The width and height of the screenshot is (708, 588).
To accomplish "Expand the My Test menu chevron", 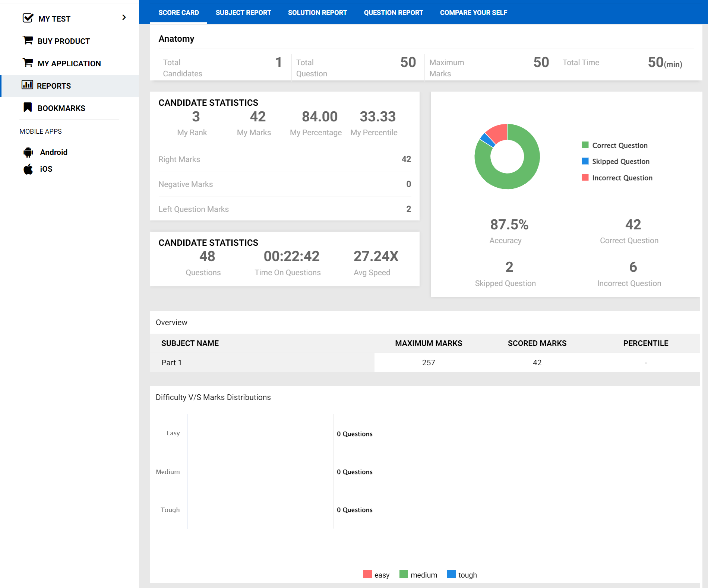I will 124,18.
